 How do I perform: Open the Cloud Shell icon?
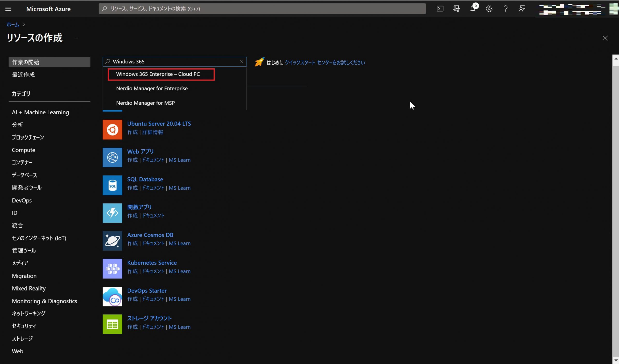tap(440, 9)
